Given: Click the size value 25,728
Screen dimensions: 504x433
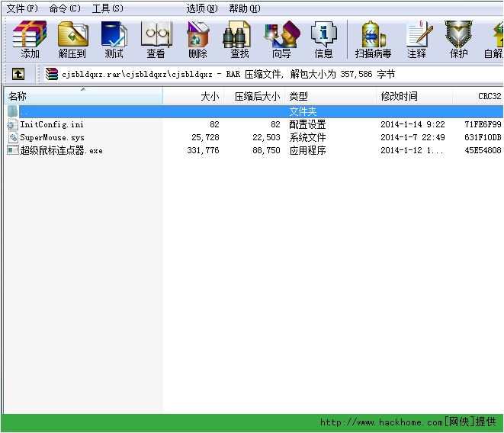Looking at the screenshot, I should (205, 137).
